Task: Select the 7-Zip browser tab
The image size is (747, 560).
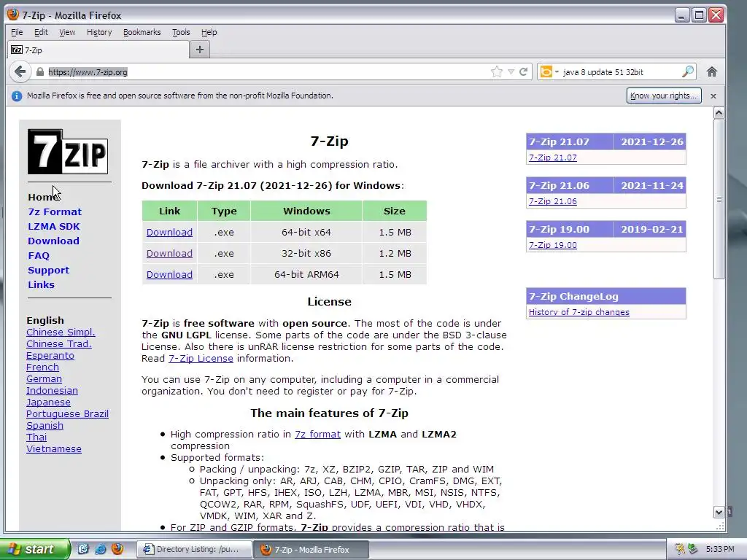Action: [98, 50]
